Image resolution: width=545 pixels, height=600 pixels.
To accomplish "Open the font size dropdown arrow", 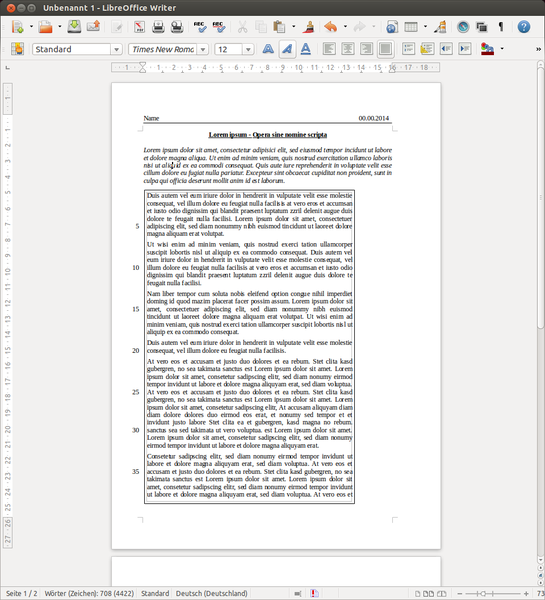I will point(248,49).
